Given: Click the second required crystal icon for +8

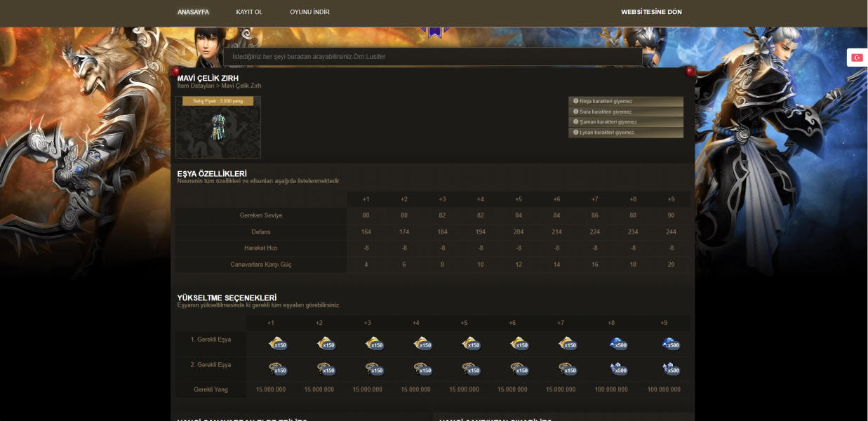Looking at the screenshot, I should (x=616, y=368).
